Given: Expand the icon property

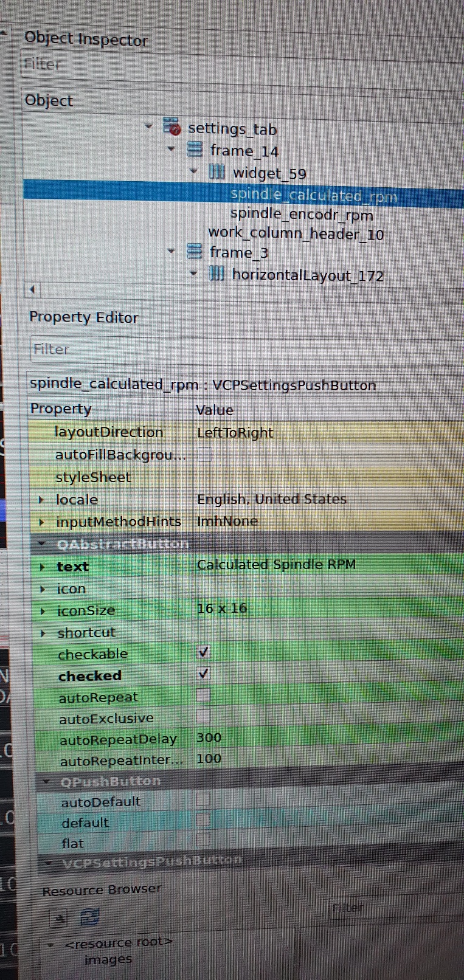Looking at the screenshot, I should pyautogui.click(x=43, y=589).
